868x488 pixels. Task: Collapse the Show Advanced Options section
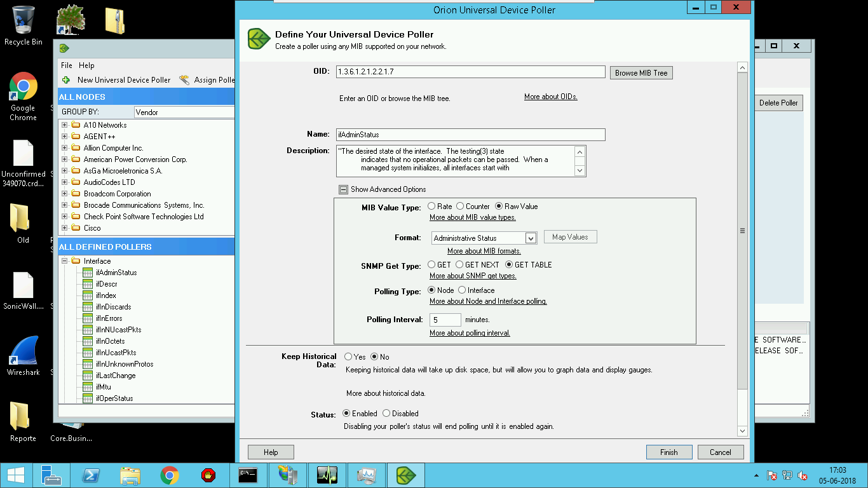click(x=343, y=189)
